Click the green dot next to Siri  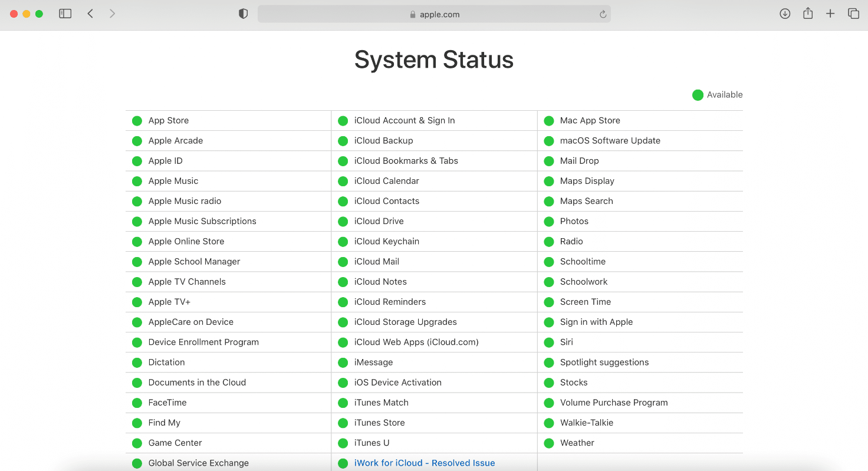tap(549, 342)
